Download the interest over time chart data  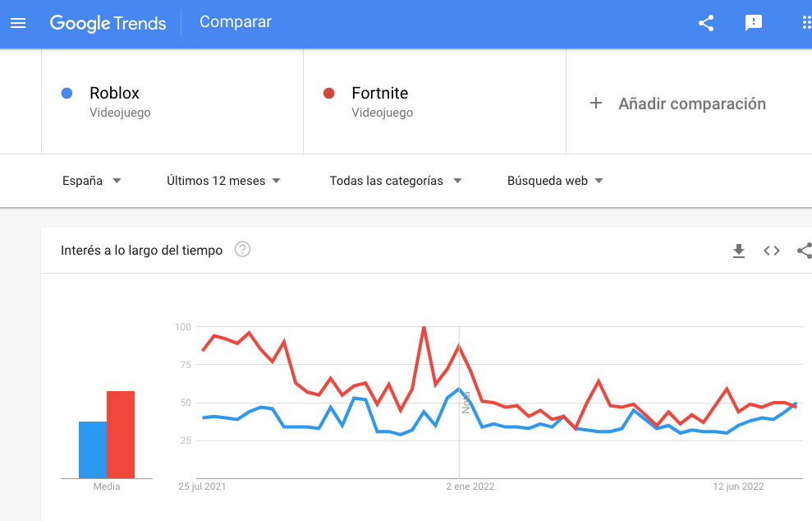739,251
